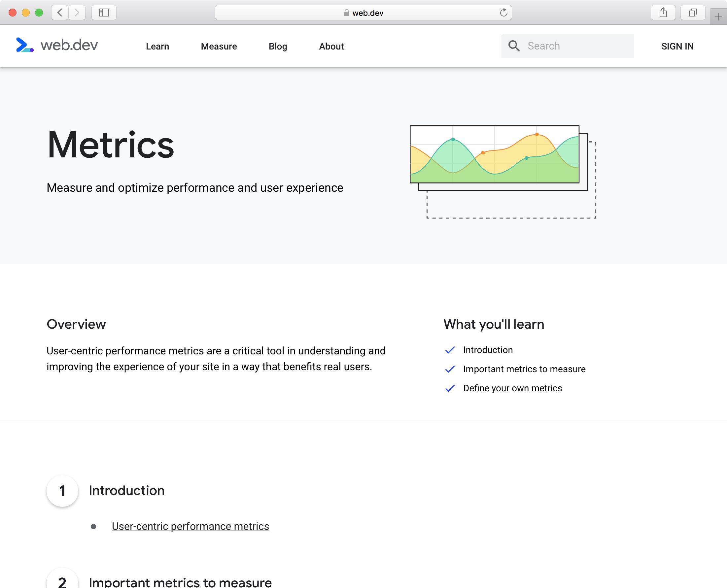
Task: Go back with Safari's back arrow
Action: coord(60,13)
